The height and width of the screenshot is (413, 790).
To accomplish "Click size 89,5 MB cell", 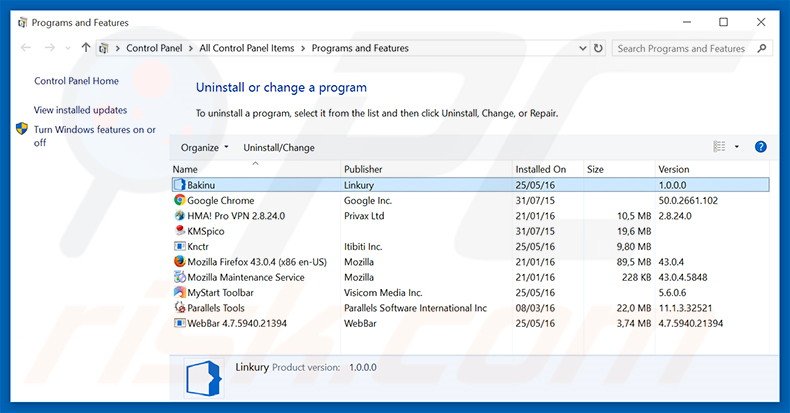I will point(634,262).
